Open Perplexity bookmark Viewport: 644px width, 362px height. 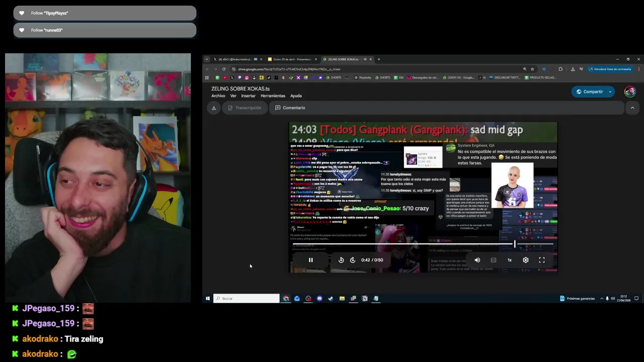point(363,77)
